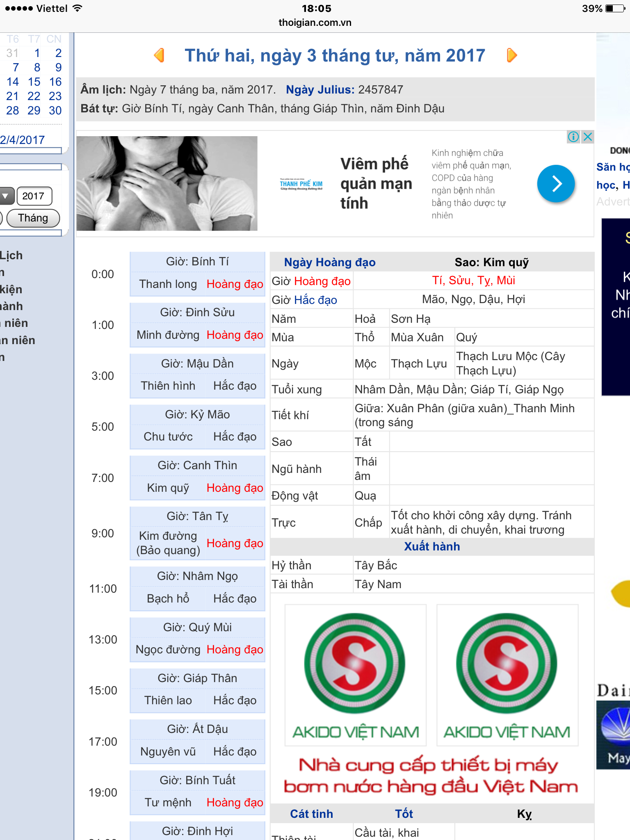The width and height of the screenshot is (630, 840).
Task: Click the Ngày Hoàng đạo heading
Action: tap(330, 262)
